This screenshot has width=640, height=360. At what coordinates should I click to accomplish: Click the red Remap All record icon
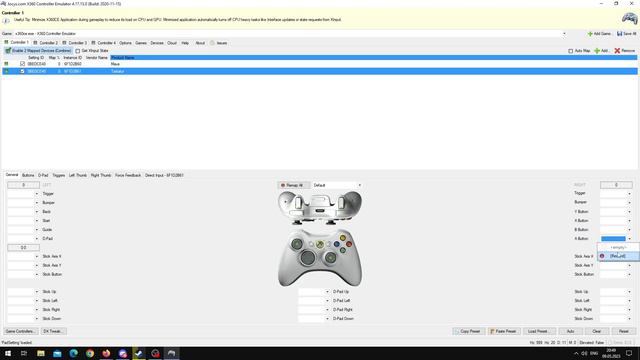coord(283,185)
